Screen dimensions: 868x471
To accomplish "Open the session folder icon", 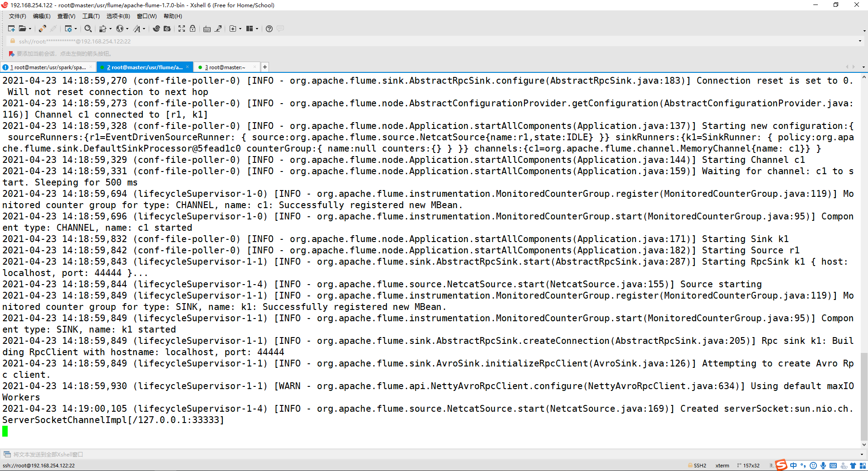I will (x=22, y=29).
